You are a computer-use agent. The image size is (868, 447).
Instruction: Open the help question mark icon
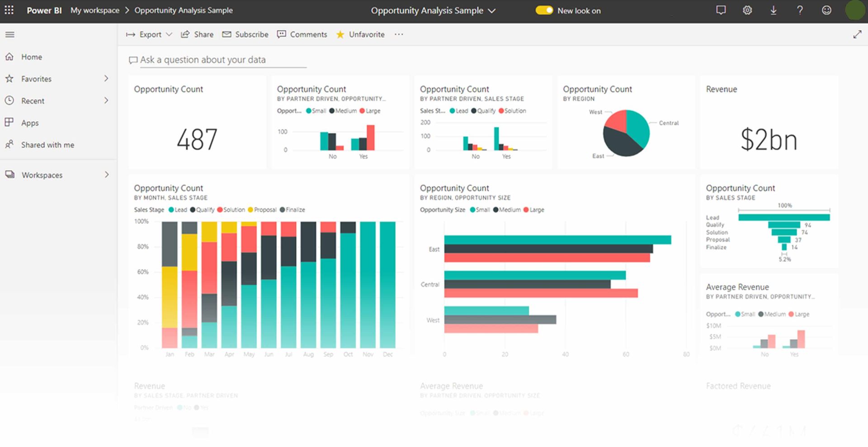800,10
